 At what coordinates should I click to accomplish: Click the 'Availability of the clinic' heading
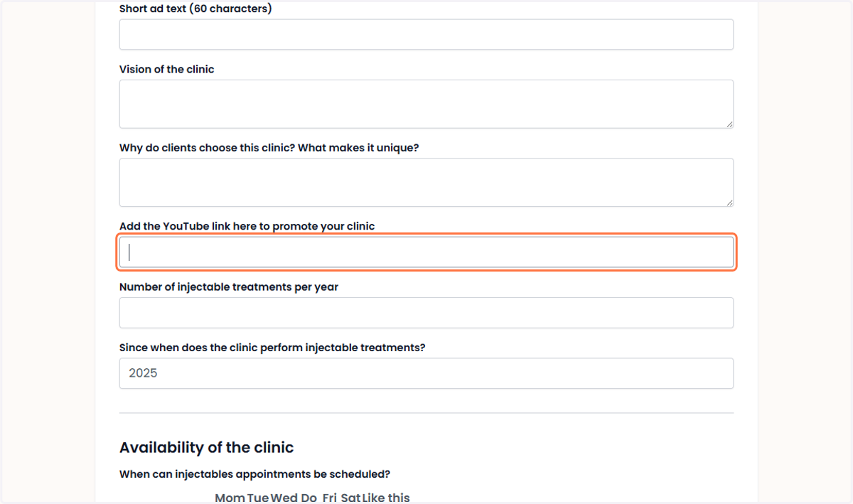(x=206, y=447)
